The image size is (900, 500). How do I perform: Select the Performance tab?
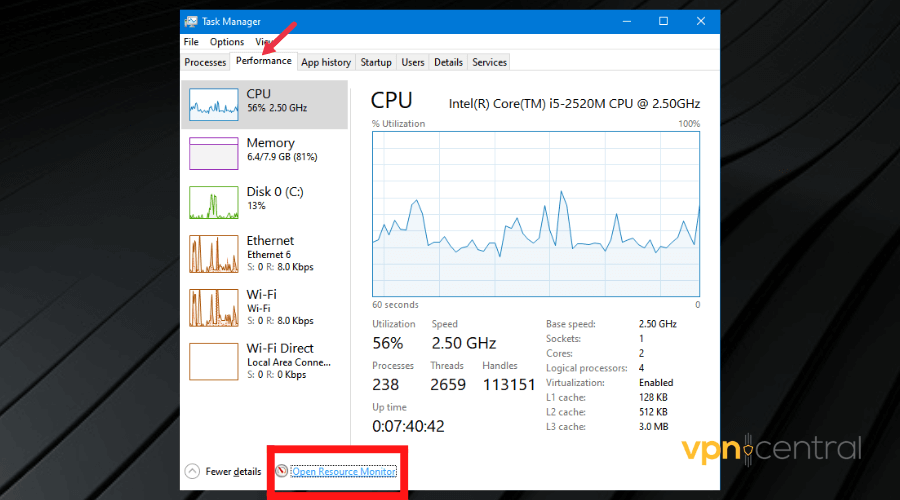[x=263, y=61]
